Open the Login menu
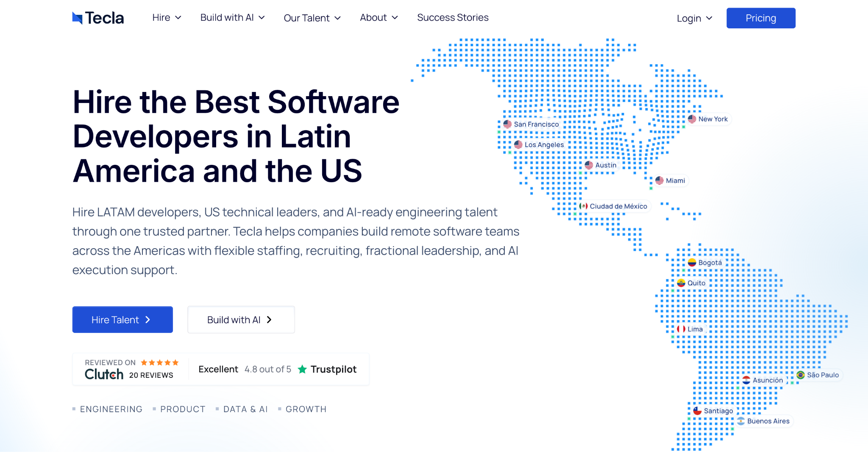 point(695,19)
